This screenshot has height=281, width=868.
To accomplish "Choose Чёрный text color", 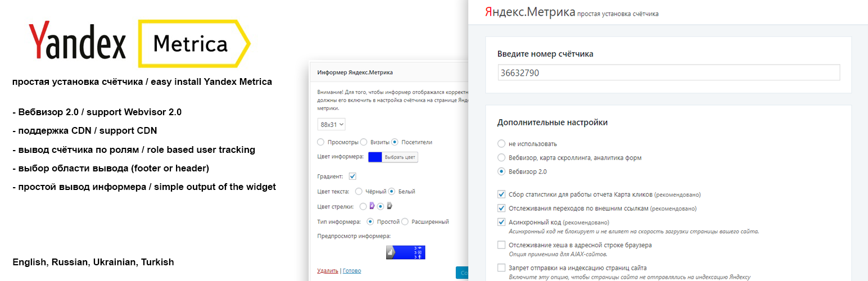I will point(360,192).
